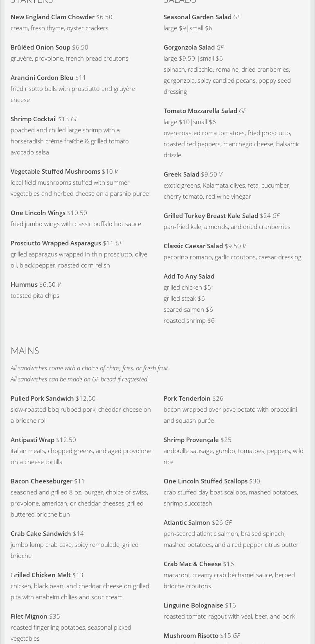Select the Crab Mac & Cheese heading
The height and width of the screenshot is (644, 315).
pos(192,564)
